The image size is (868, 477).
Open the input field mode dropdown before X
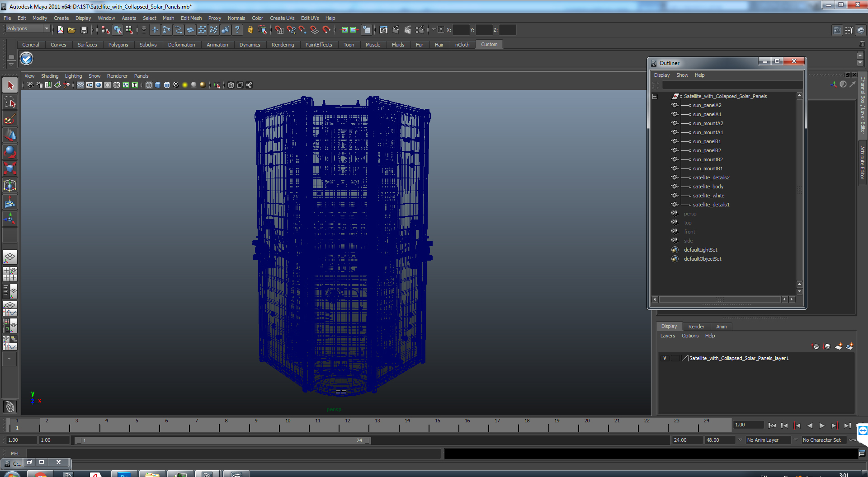(x=434, y=30)
